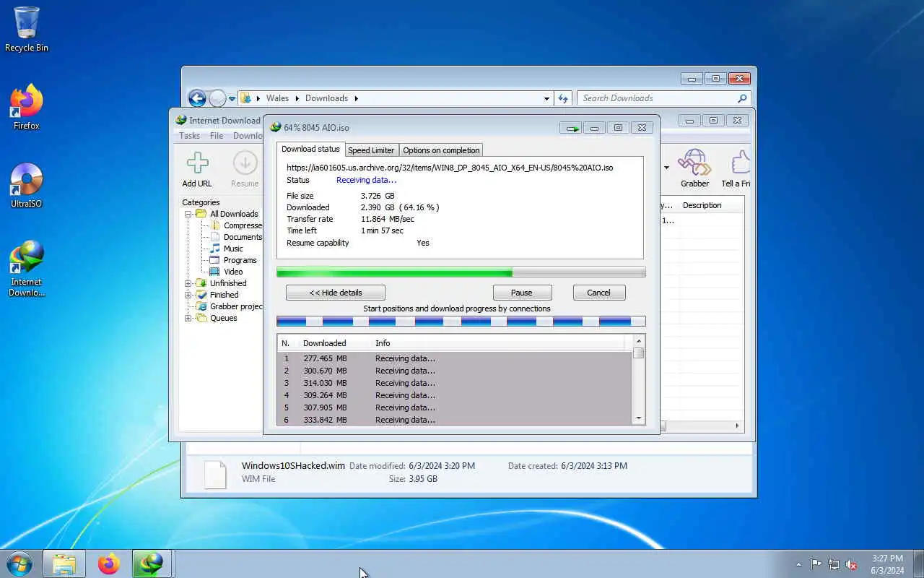Click the network icon in system tray
Screen dimensions: 924x578
click(x=834, y=564)
